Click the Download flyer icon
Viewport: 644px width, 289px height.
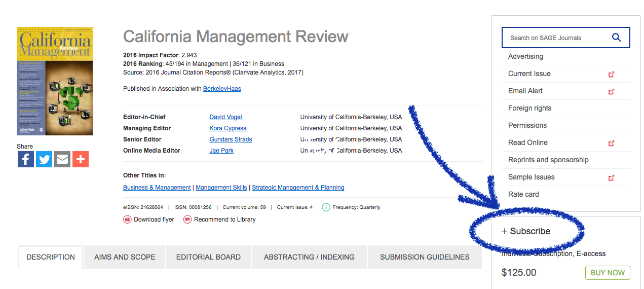pos(127,220)
